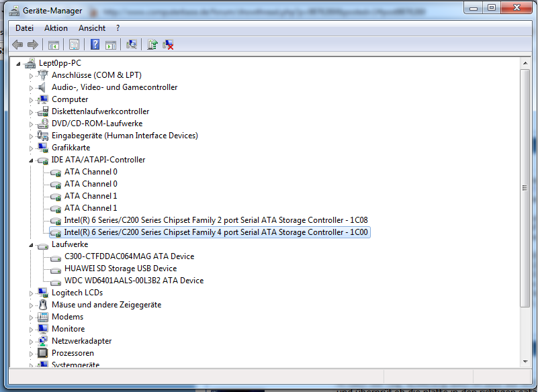Select the Logitech LCDs label
This screenshot has width=538, height=392.
(x=77, y=293)
